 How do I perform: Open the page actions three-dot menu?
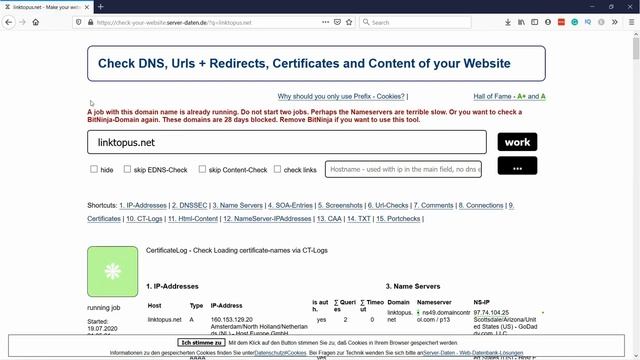click(x=325, y=22)
